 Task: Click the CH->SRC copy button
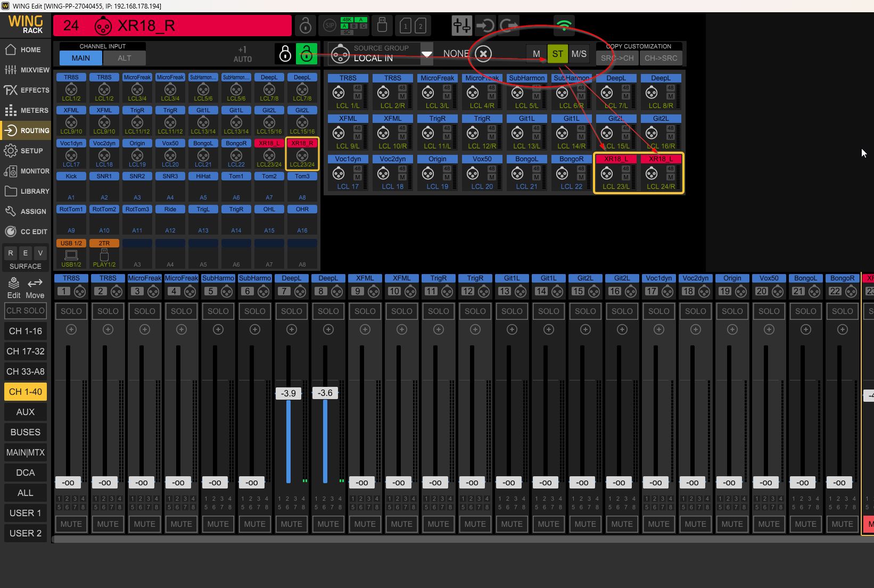point(661,58)
